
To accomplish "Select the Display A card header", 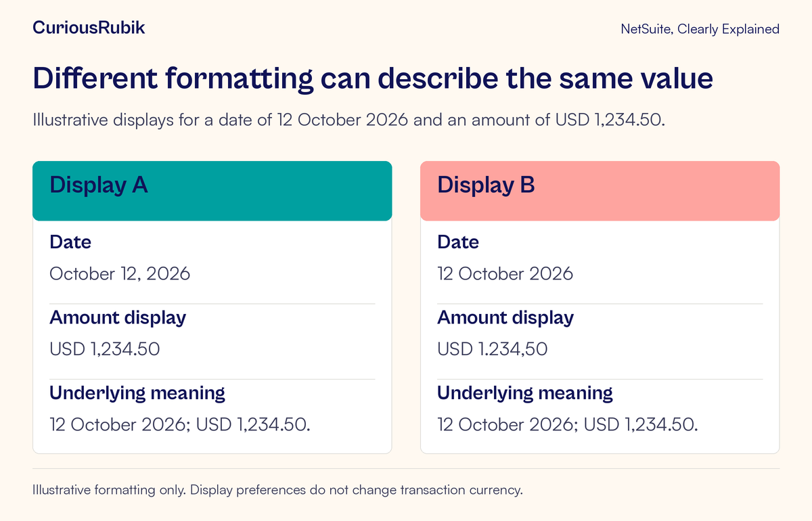I will click(x=212, y=191).
